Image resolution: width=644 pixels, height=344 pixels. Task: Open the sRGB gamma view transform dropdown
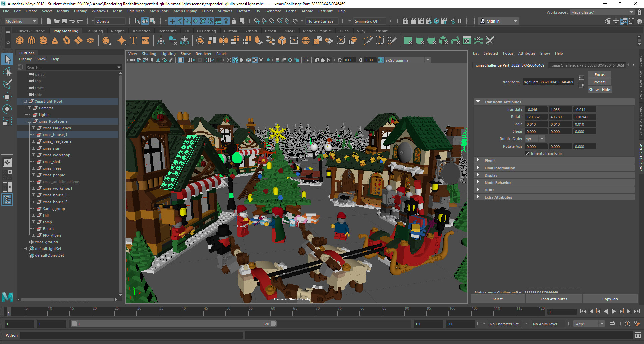pyautogui.click(x=408, y=60)
